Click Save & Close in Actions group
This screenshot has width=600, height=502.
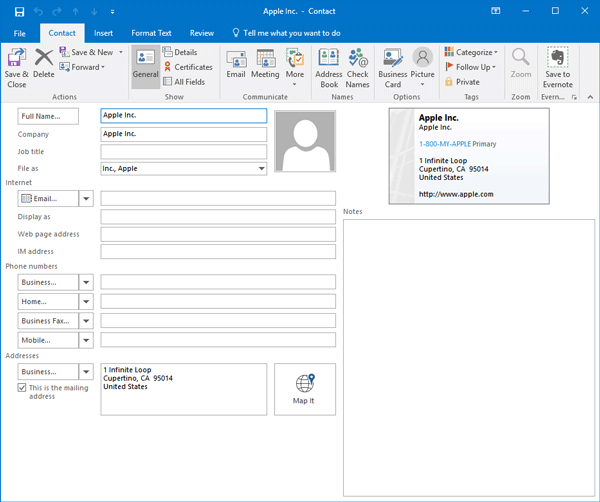point(16,68)
